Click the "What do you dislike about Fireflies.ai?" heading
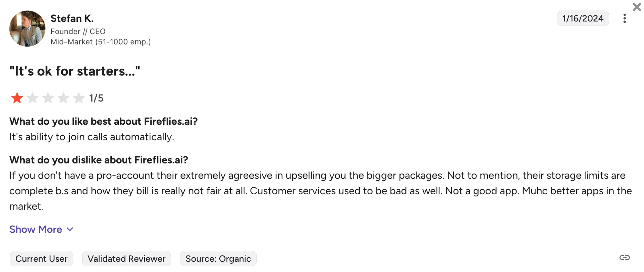The height and width of the screenshot is (272, 644). pos(99,160)
